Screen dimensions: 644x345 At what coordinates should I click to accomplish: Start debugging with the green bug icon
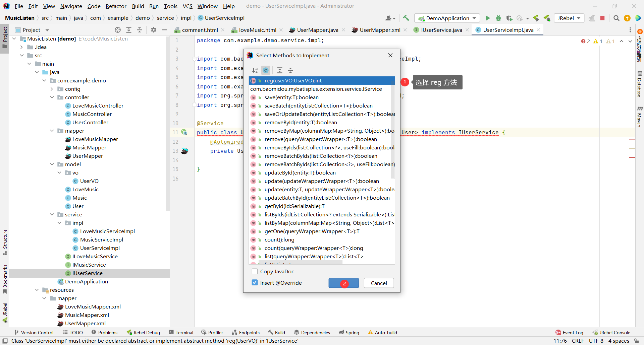pyautogui.click(x=498, y=18)
